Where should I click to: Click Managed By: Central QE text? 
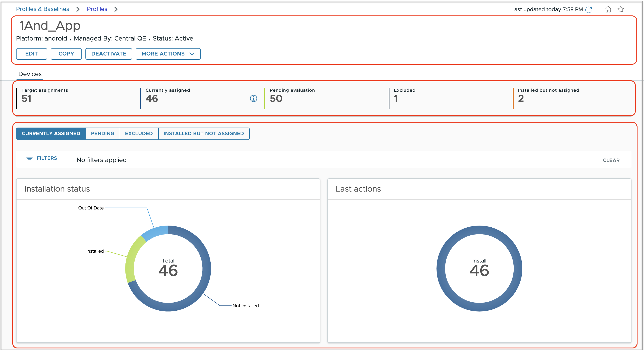[110, 38]
